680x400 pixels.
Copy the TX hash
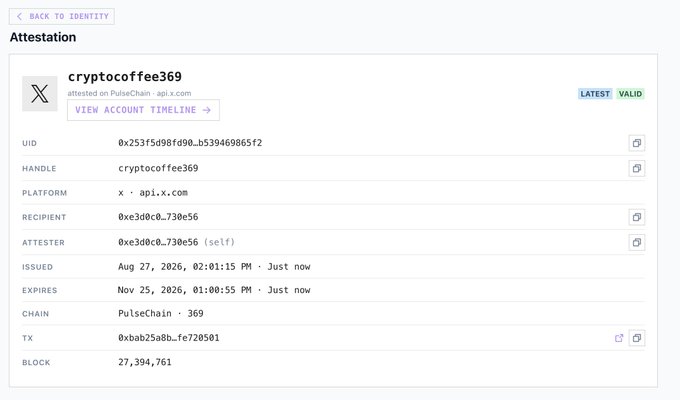pyautogui.click(x=637, y=338)
